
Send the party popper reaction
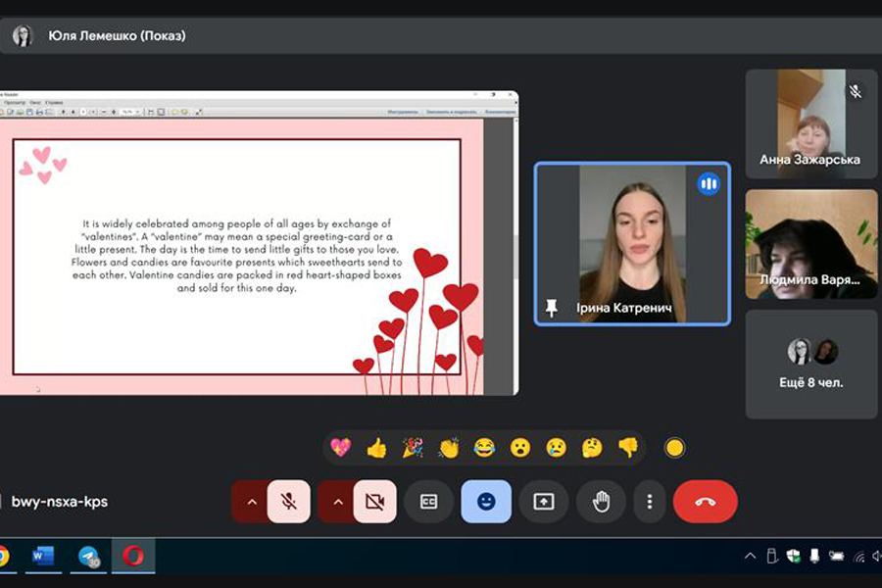pyautogui.click(x=413, y=448)
